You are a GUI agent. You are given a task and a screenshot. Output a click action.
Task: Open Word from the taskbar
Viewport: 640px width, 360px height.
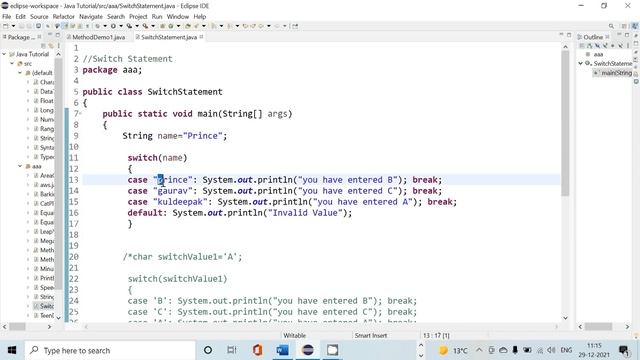click(282, 350)
